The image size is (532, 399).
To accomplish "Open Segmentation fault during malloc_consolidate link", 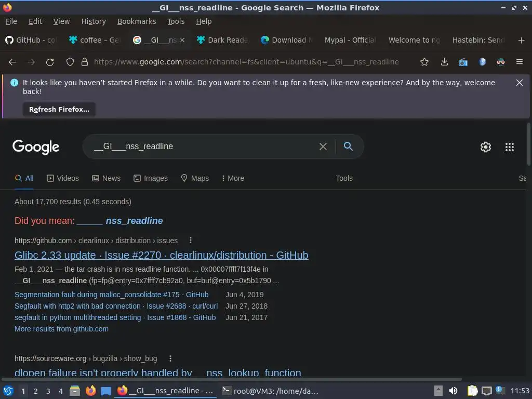I will tap(112, 295).
